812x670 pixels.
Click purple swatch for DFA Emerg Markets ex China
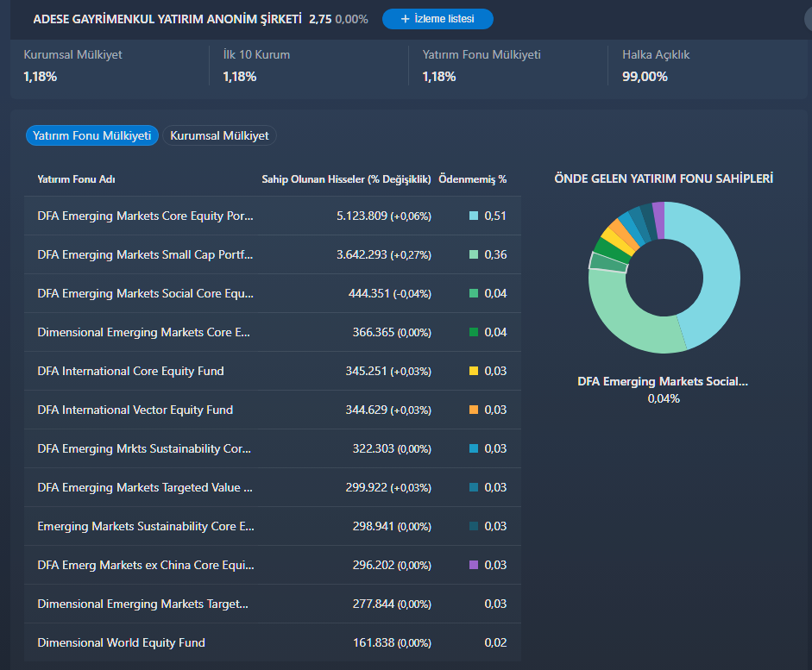click(474, 565)
